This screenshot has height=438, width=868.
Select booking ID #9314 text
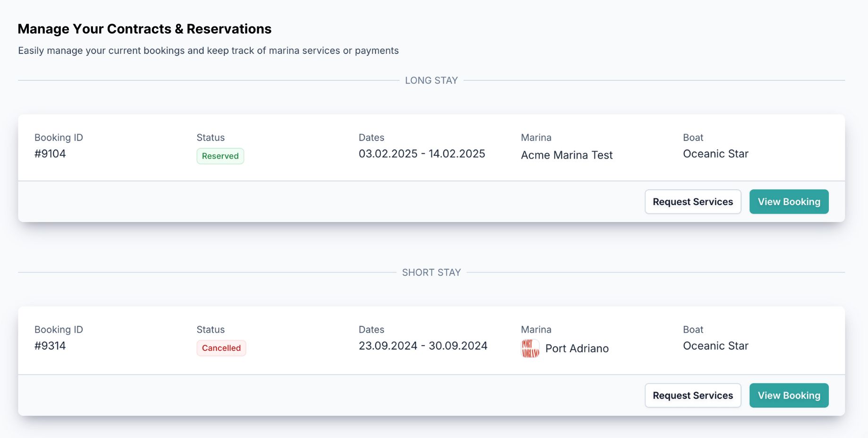pos(50,346)
